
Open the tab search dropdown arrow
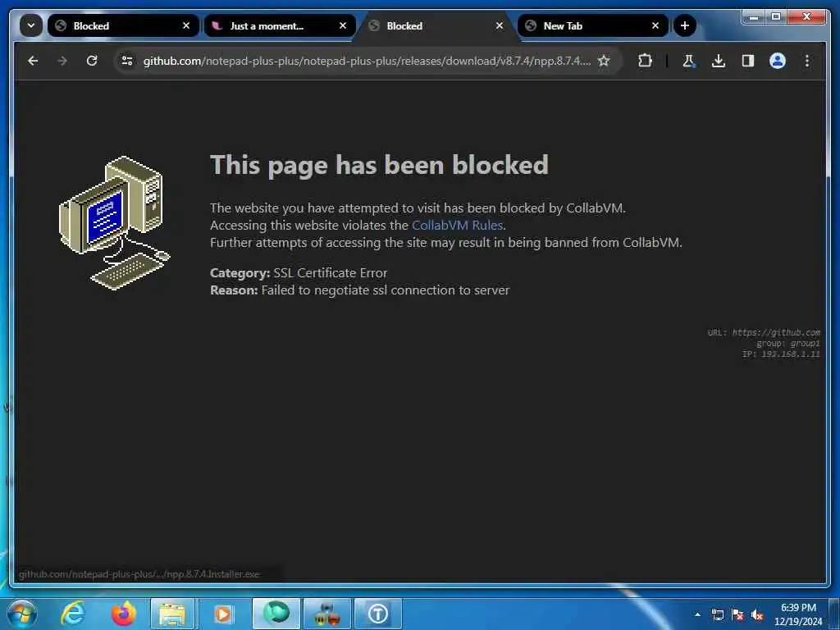31,25
